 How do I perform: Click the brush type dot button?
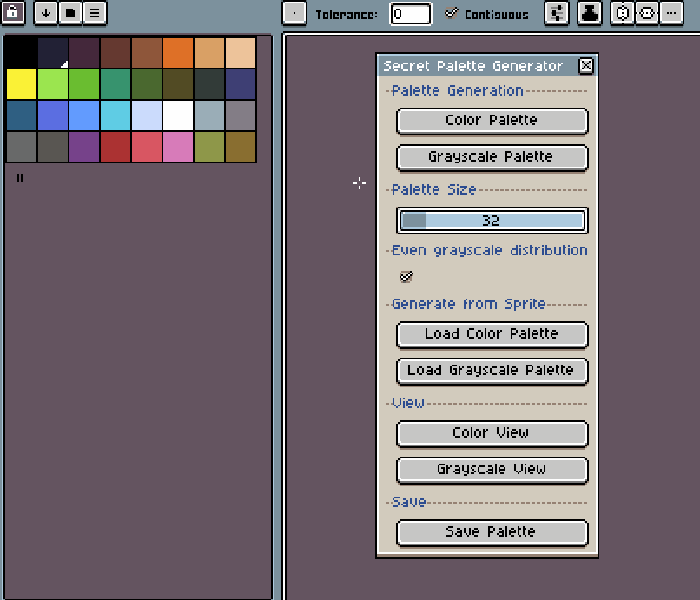coord(294,13)
